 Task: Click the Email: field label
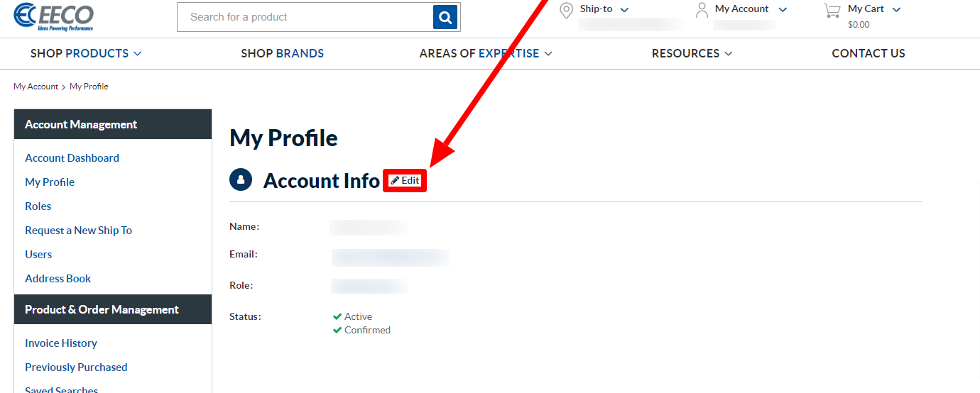point(244,254)
